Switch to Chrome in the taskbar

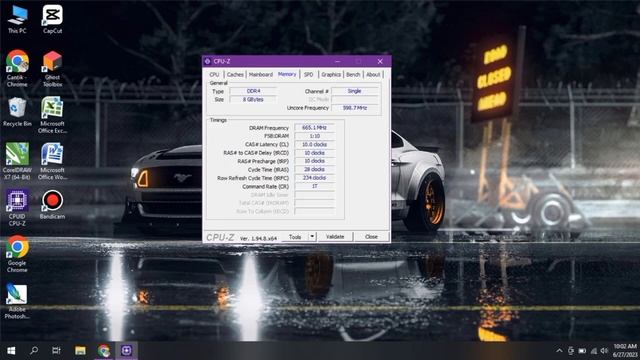[x=104, y=350]
